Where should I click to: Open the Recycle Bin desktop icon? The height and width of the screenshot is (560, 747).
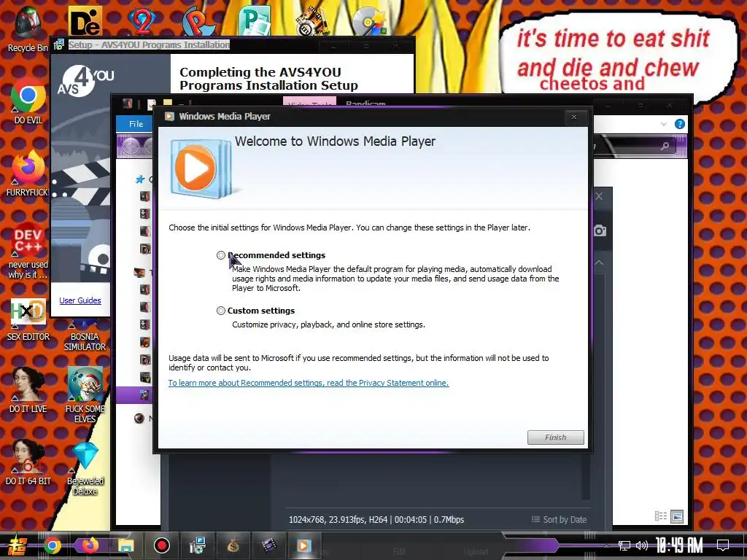[28, 28]
